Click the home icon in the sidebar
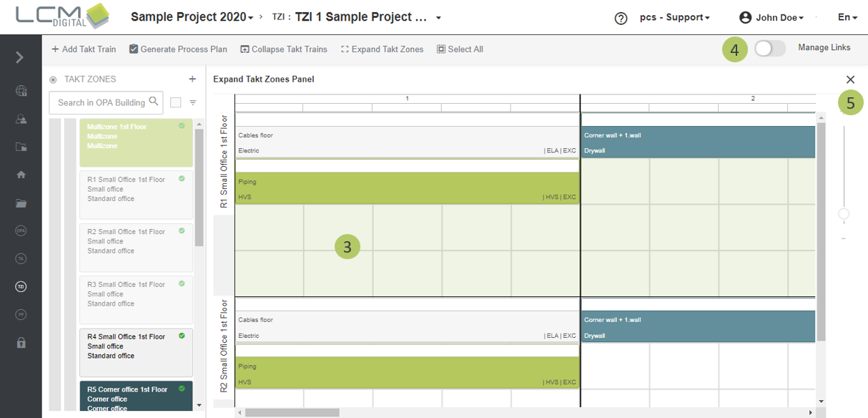Screen dimensions: 868x418 (21, 174)
